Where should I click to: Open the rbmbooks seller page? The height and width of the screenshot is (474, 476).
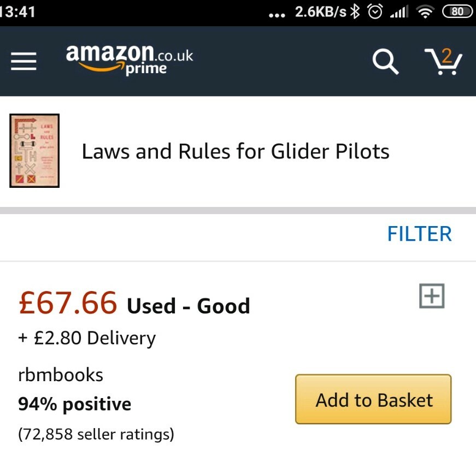pos(60,375)
